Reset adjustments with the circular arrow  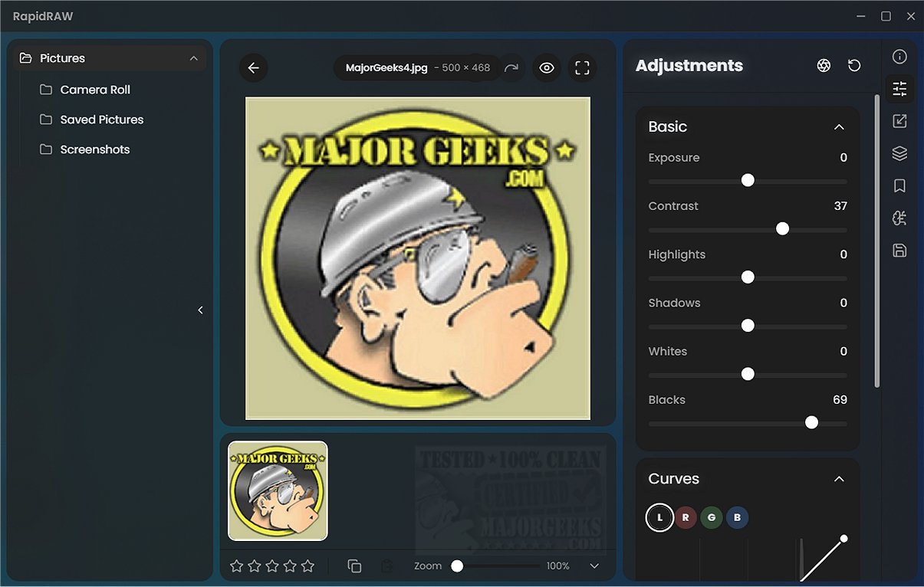coord(854,66)
